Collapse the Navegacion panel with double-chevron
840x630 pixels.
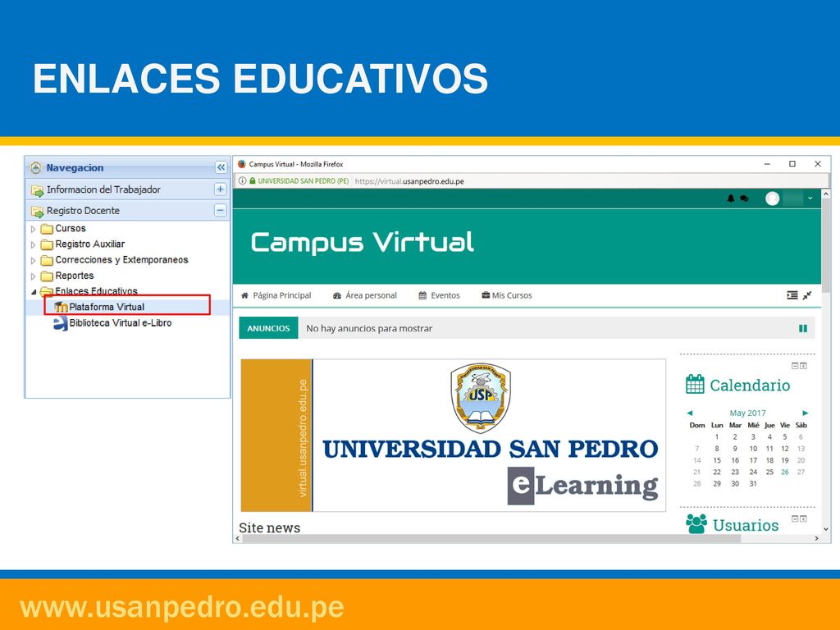[221, 167]
